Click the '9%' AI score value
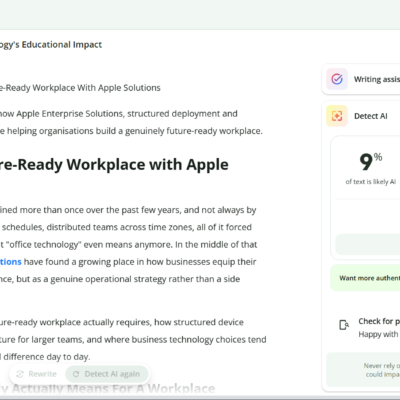 [371, 162]
